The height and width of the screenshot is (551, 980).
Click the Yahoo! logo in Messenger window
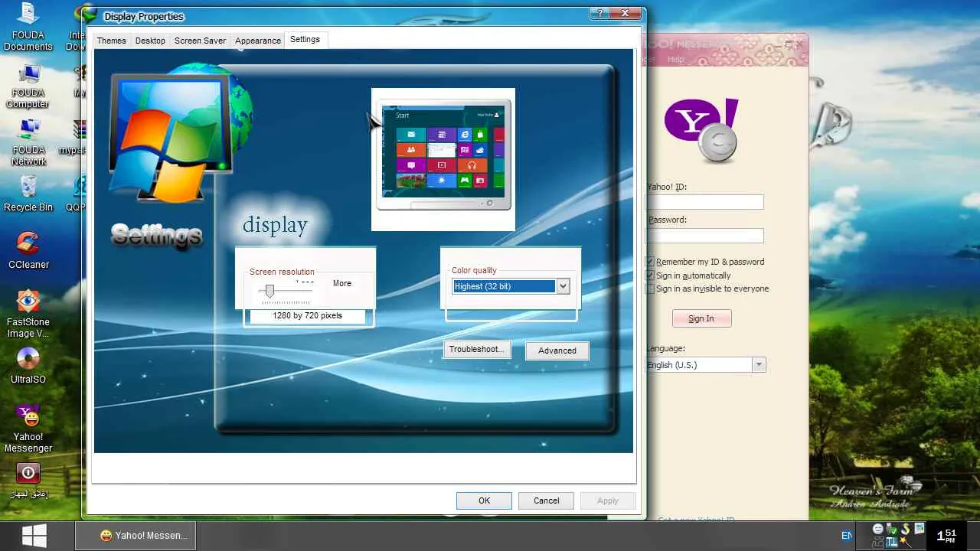pyautogui.click(x=701, y=130)
